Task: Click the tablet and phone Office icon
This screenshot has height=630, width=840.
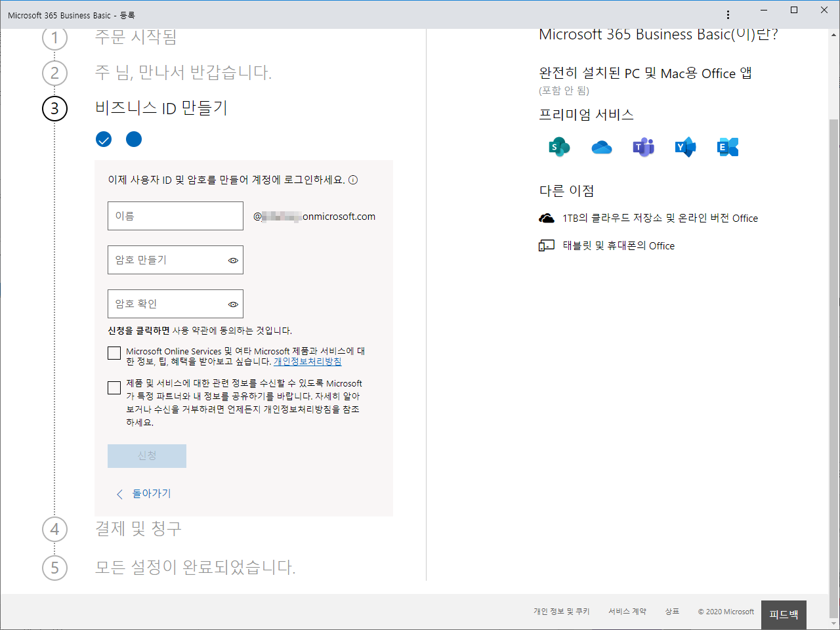Action: pos(547,245)
